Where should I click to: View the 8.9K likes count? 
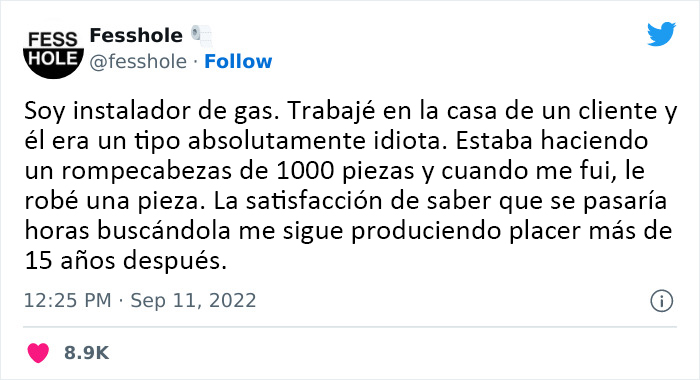(86, 353)
